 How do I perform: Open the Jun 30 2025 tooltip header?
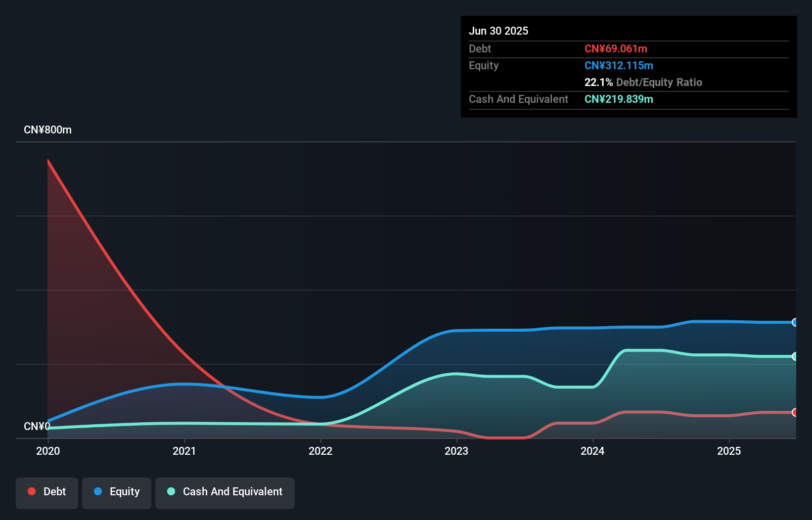[498, 31]
